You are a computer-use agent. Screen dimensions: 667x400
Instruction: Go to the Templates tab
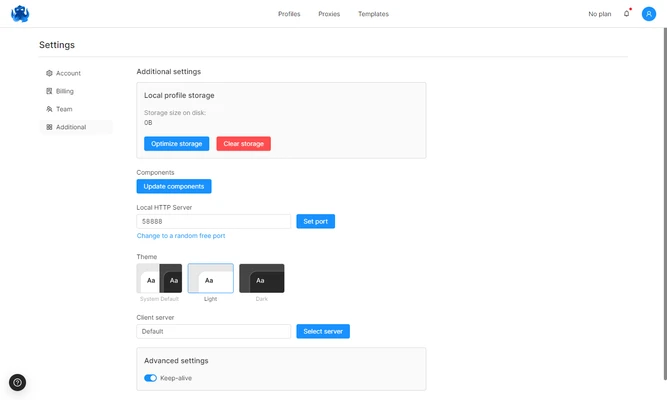(x=373, y=14)
